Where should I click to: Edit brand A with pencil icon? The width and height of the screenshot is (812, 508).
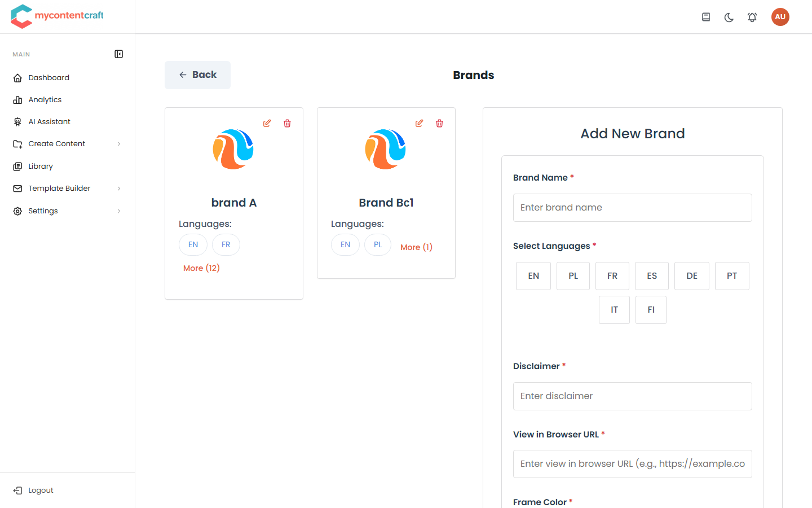pyautogui.click(x=267, y=123)
